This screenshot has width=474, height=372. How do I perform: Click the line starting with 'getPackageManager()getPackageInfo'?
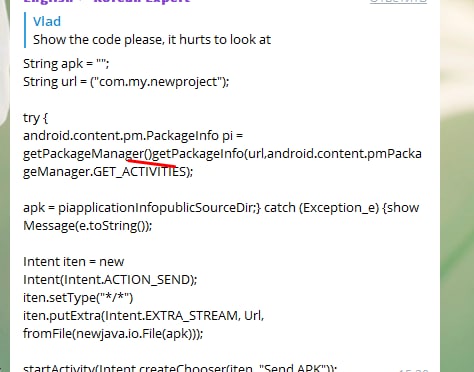(222, 154)
